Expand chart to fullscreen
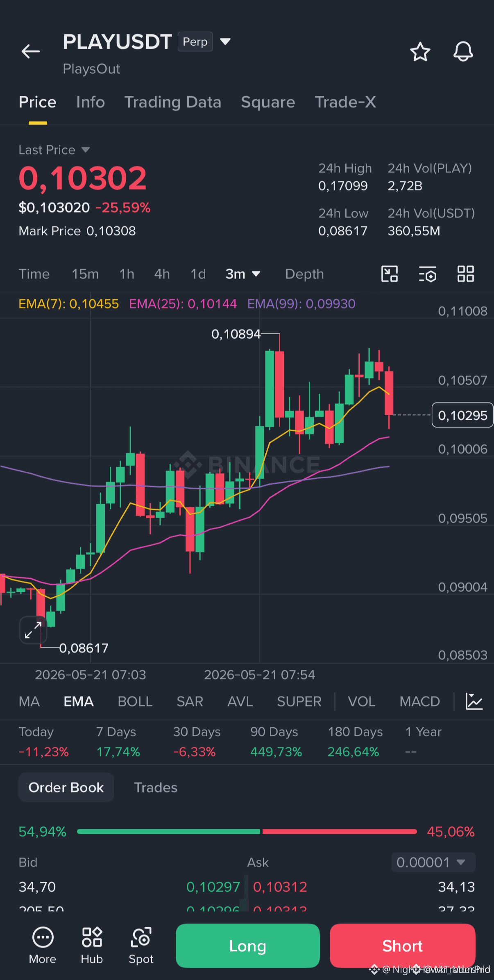Image resolution: width=494 pixels, height=980 pixels. pyautogui.click(x=33, y=630)
